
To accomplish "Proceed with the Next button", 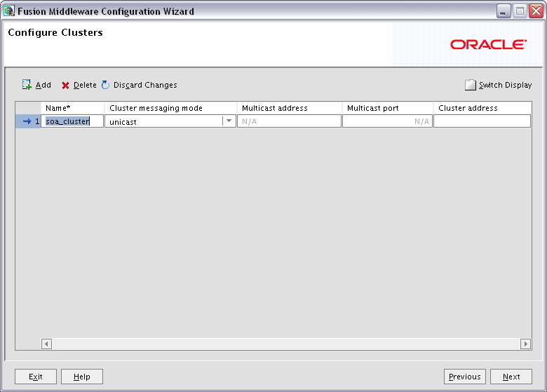I will tap(511, 377).
